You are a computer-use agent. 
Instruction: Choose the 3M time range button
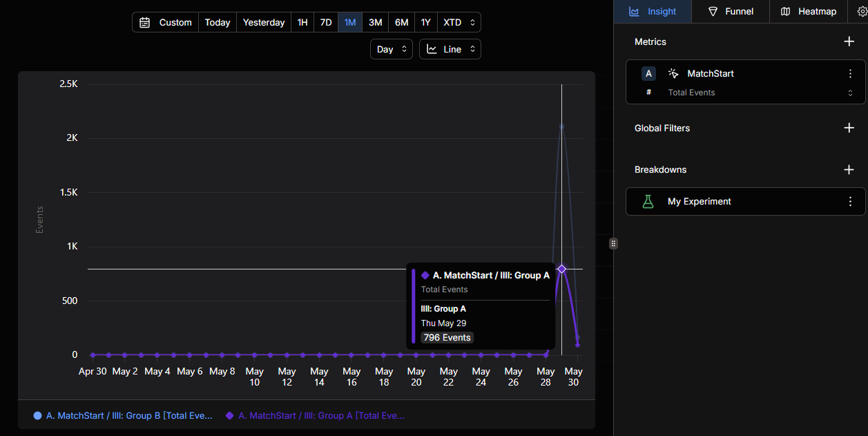pos(375,22)
